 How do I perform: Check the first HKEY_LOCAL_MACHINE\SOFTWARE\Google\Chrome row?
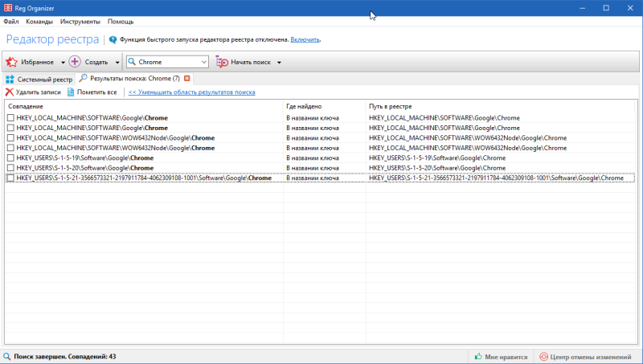point(10,118)
